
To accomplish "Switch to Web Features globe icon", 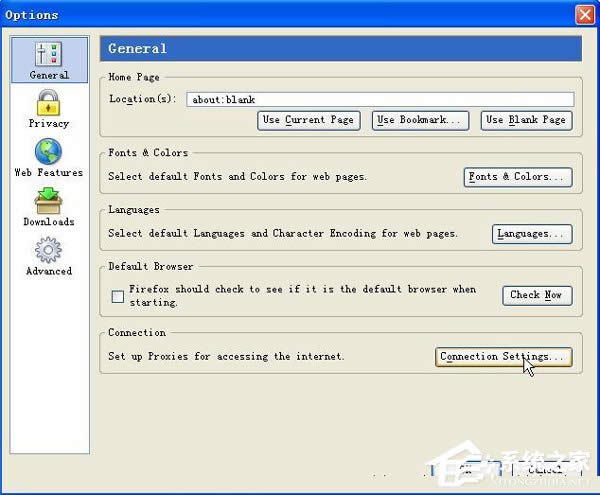I will pyautogui.click(x=48, y=153).
